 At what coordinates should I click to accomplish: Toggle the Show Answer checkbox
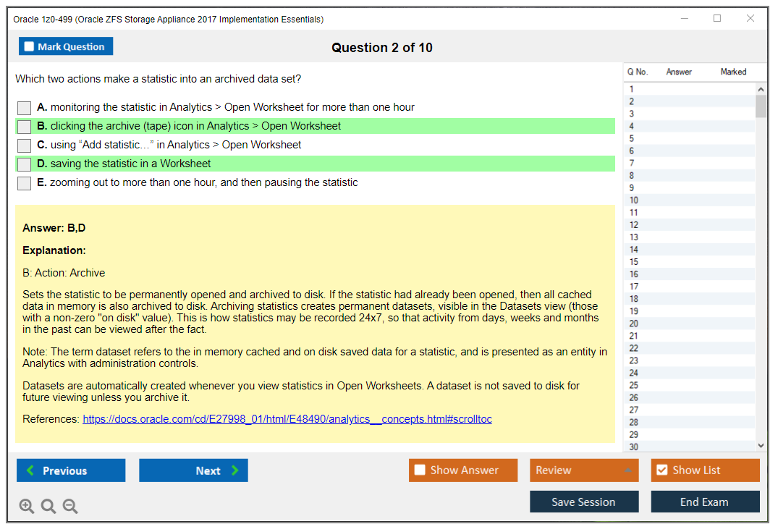click(420, 470)
